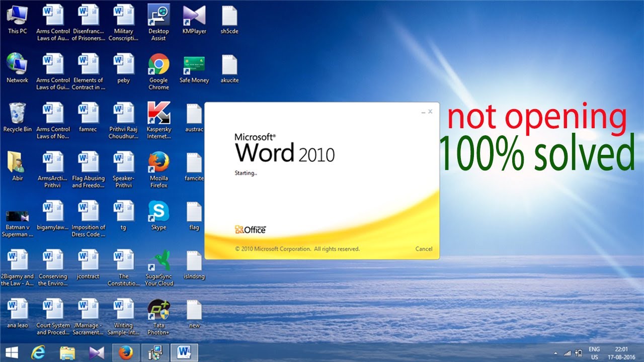Image resolution: width=644 pixels, height=362 pixels.
Task: Select the 'ArmsArcti... Prithvi' document icon
Action: coord(53,170)
